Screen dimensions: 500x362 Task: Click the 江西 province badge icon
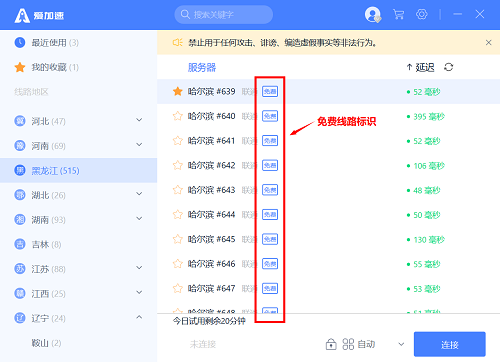pyautogui.click(x=20, y=293)
